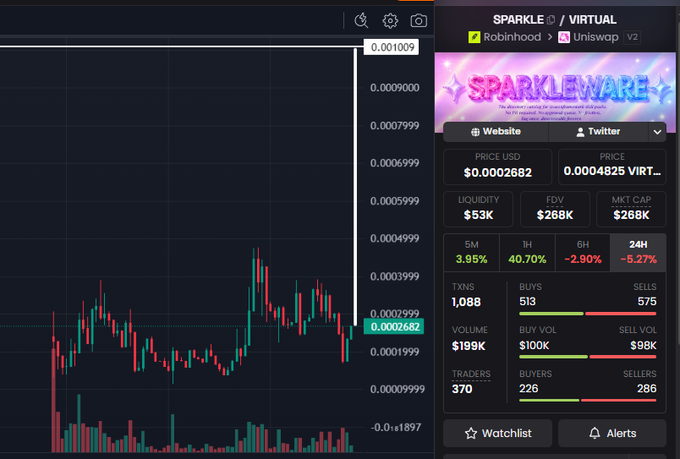Image resolution: width=680 pixels, height=459 pixels.
Task: Click the person icon on Twitter button
Action: pos(580,132)
